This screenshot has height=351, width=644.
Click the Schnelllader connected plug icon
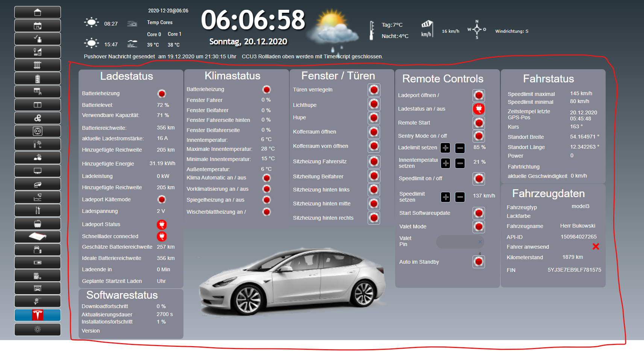[x=162, y=236]
